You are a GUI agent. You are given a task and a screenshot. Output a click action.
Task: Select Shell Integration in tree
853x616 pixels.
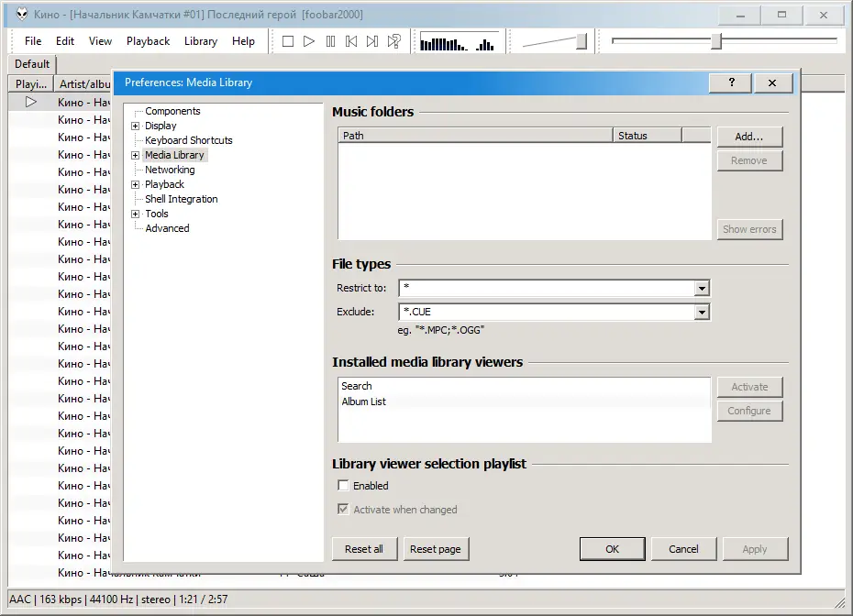(x=182, y=199)
